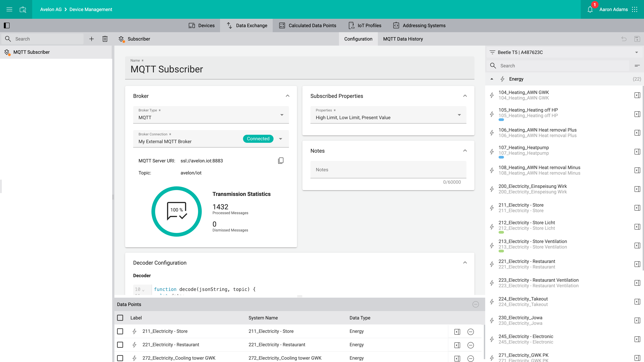Click the Notes text field

[388, 170]
